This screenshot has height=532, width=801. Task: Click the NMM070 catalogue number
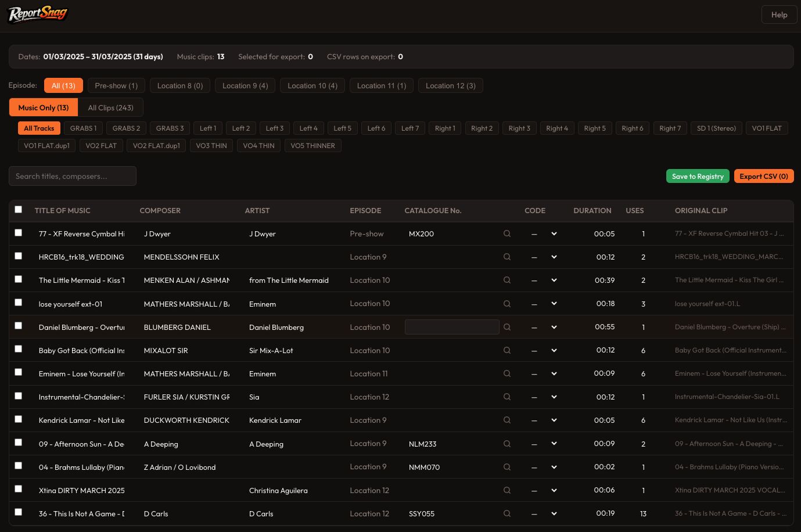click(x=452, y=468)
